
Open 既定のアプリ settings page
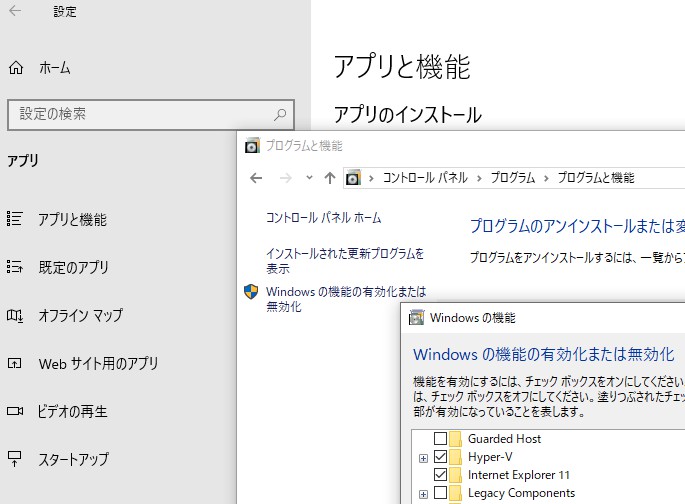click(x=73, y=267)
